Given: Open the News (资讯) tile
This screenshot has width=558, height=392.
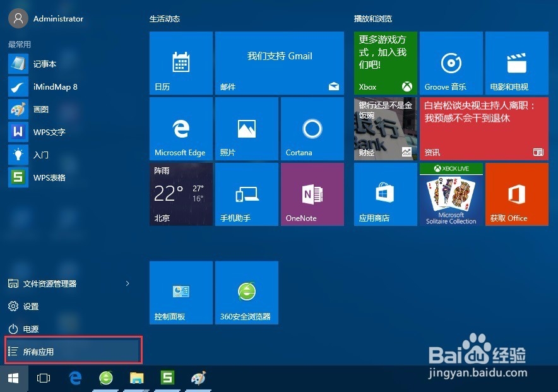Looking at the screenshot, I should point(484,129).
